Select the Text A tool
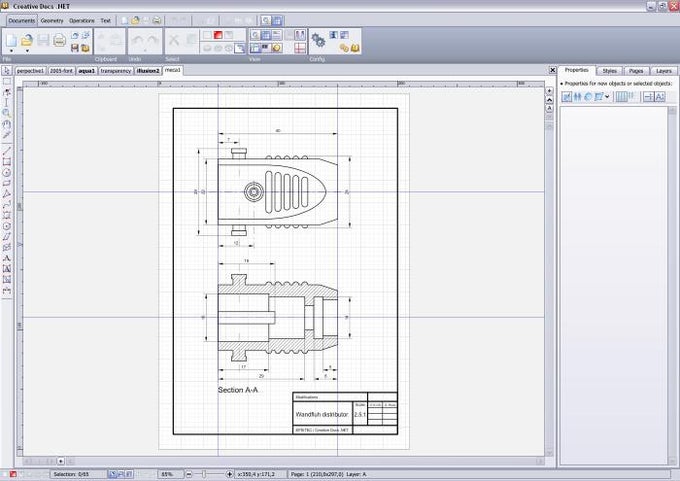Image resolution: width=680 pixels, height=481 pixels. tap(7, 258)
